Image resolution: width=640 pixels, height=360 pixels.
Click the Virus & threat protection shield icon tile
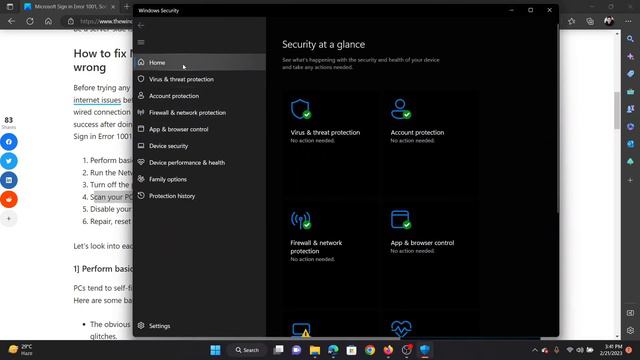point(301,109)
